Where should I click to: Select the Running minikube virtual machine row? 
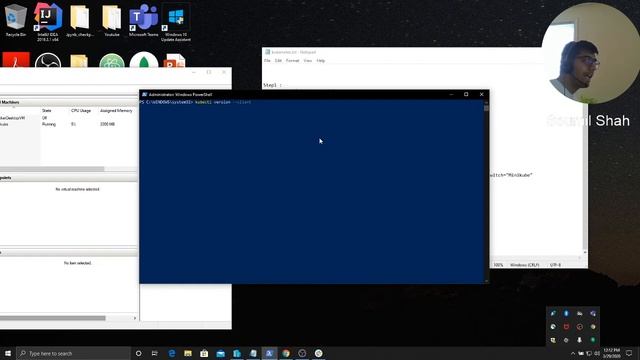tap(69, 124)
